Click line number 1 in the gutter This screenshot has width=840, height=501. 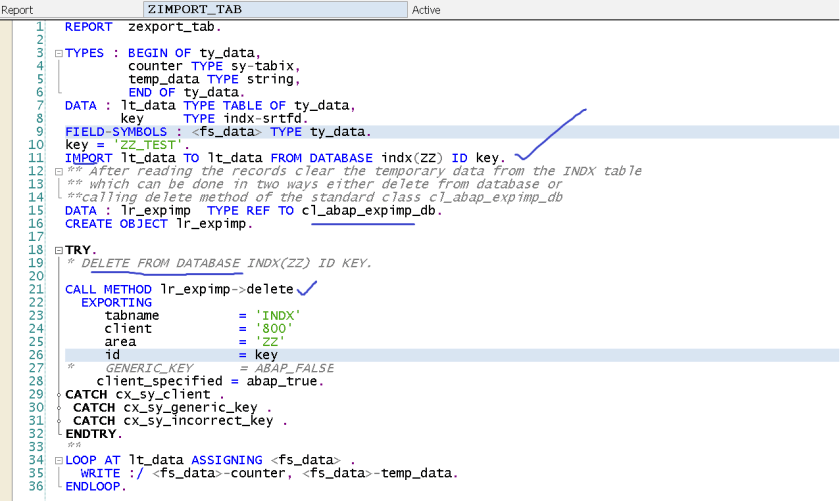coord(38,27)
